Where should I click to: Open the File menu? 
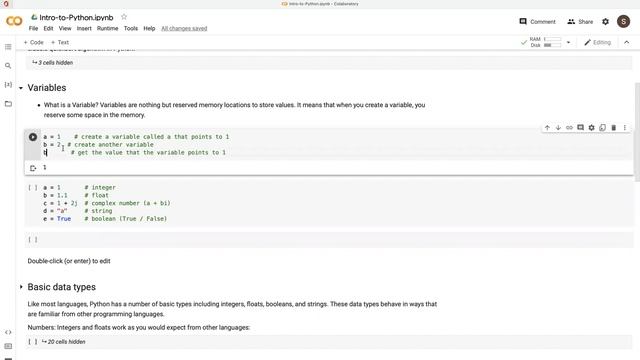[x=33, y=29]
